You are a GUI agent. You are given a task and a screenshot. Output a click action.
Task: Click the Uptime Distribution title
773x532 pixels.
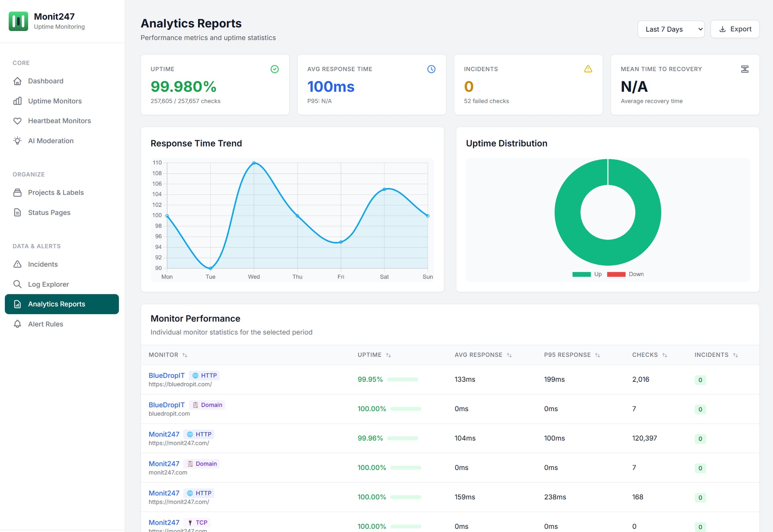click(x=506, y=143)
